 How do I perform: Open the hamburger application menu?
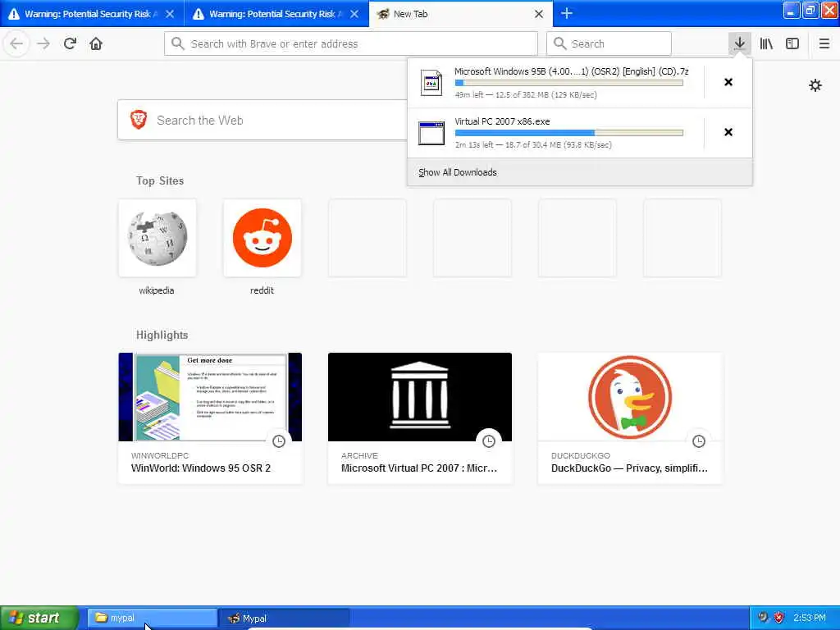(x=824, y=43)
